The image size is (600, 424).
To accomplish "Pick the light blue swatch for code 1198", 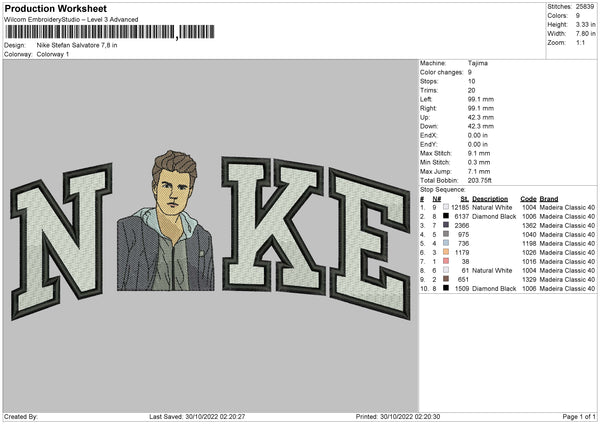I will tap(446, 243).
